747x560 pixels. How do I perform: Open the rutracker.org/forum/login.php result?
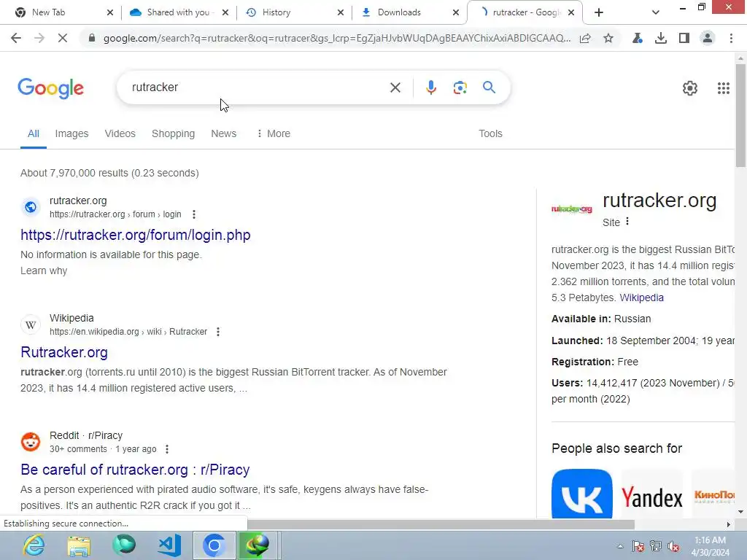point(135,235)
